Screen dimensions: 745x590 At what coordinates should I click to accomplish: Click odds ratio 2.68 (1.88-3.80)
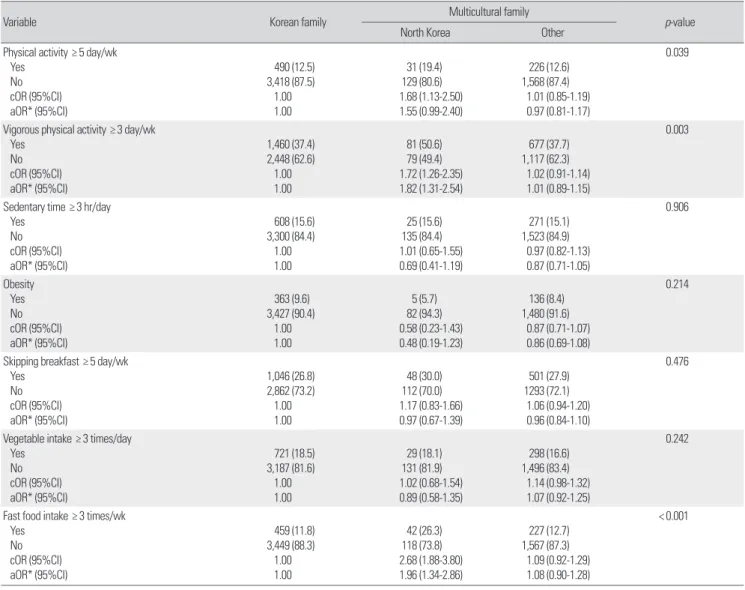pos(431,560)
